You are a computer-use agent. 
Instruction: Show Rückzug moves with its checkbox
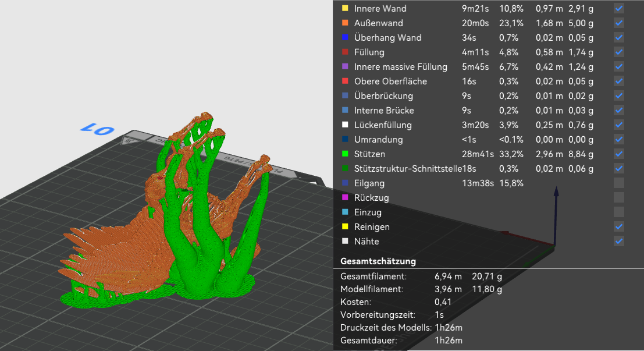(619, 198)
